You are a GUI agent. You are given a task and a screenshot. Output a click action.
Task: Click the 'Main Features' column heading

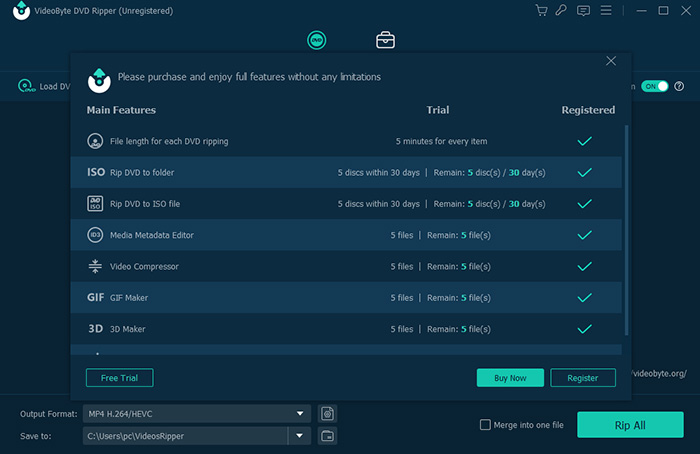tap(121, 110)
